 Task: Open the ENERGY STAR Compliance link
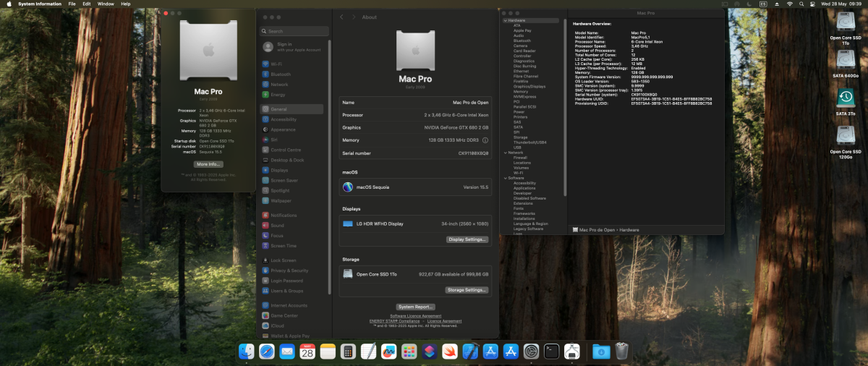pyautogui.click(x=393, y=320)
